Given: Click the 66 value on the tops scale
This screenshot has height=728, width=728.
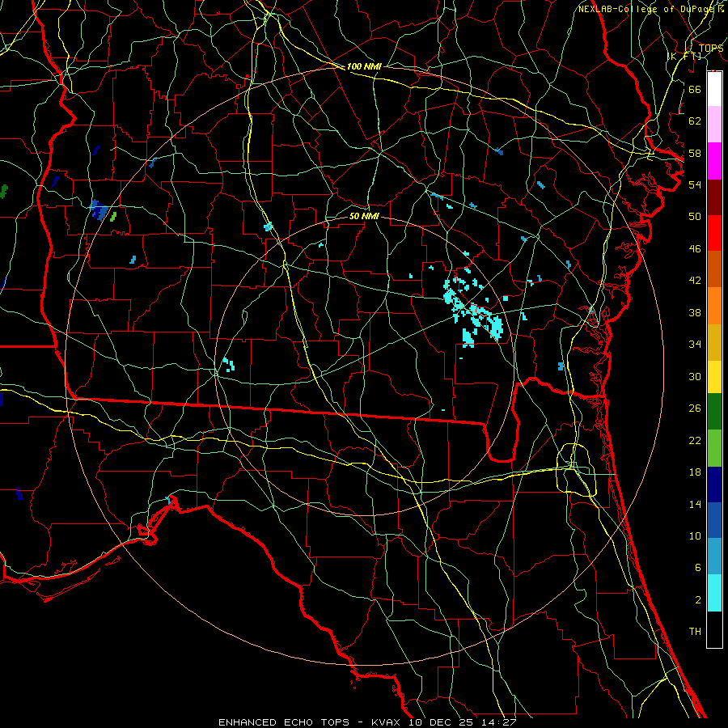Looking at the screenshot, I should click(x=695, y=89).
